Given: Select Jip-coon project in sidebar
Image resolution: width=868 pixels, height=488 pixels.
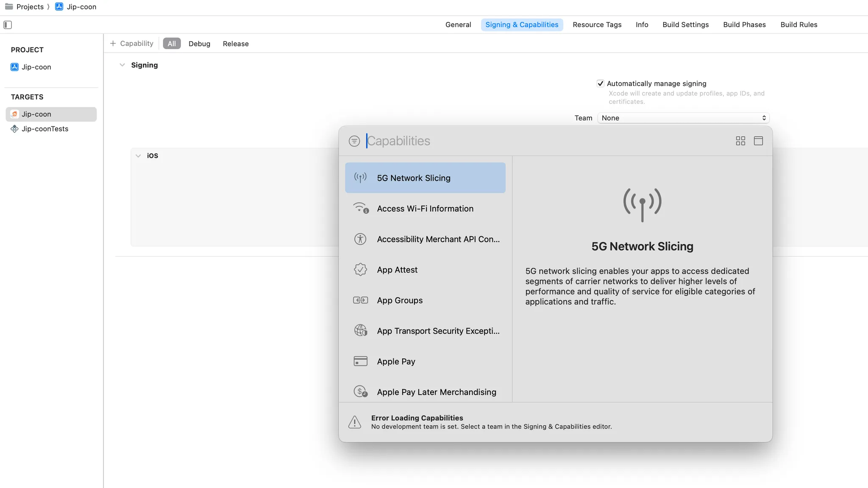Looking at the screenshot, I should pos(36,67).
